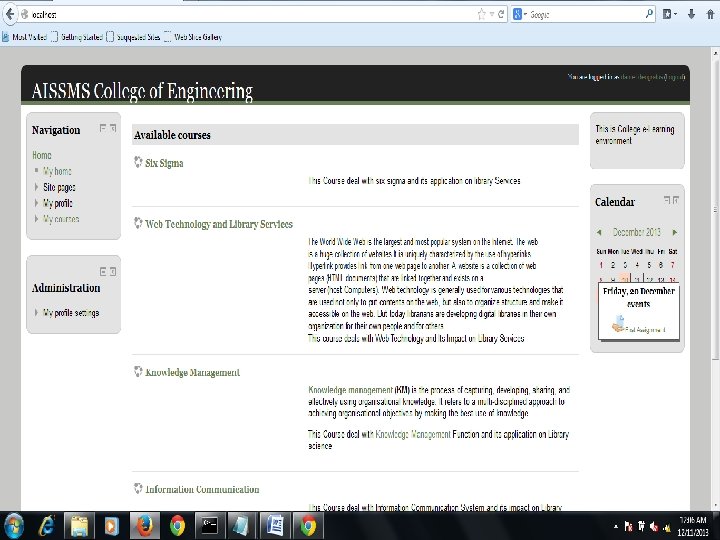Hide the Navigation block
This screenshot has height=540, width=720.
click(103, 128)
